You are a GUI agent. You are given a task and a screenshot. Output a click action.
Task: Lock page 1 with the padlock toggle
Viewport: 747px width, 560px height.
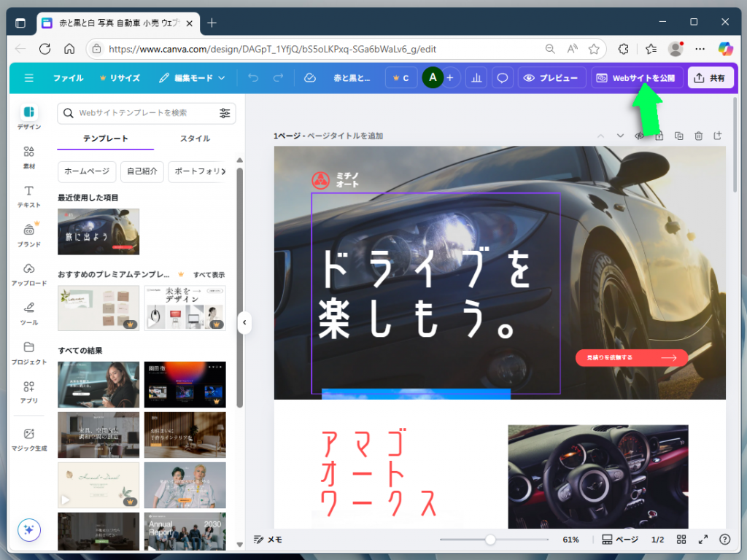tap(659, 136)
